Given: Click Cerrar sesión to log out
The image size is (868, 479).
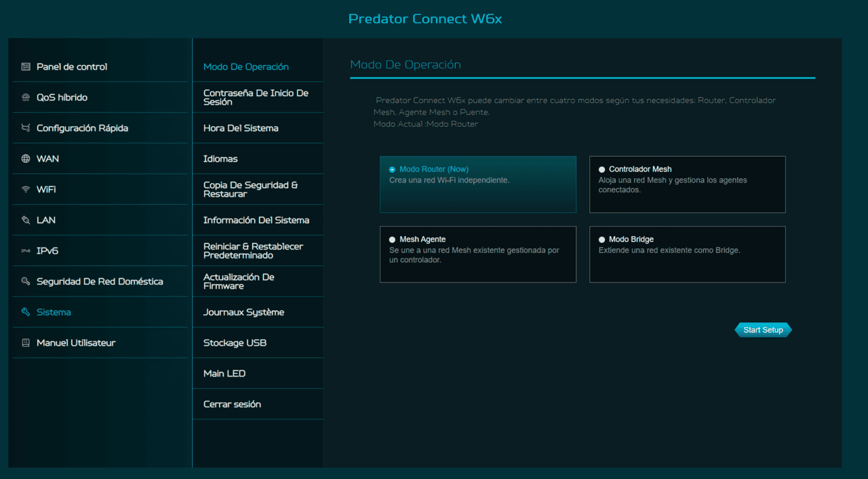Looking at the screenshot, I should click(x=232, y=404).
